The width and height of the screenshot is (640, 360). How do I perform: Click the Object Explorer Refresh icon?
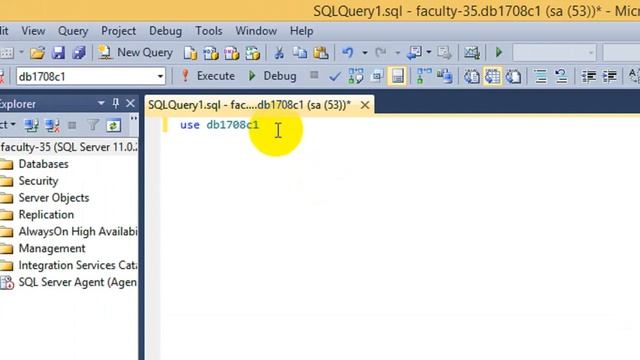[x=113, y=125]
